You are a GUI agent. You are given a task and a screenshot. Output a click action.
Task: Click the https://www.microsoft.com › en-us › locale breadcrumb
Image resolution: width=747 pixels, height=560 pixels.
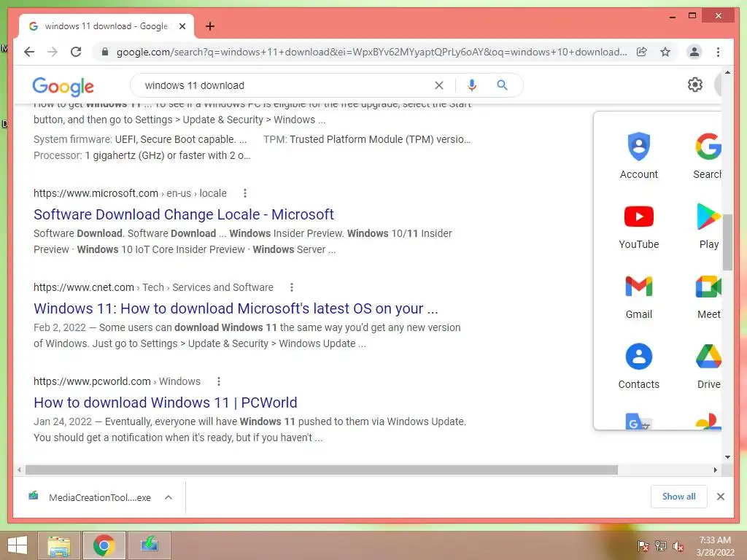[x=130, y=193]
